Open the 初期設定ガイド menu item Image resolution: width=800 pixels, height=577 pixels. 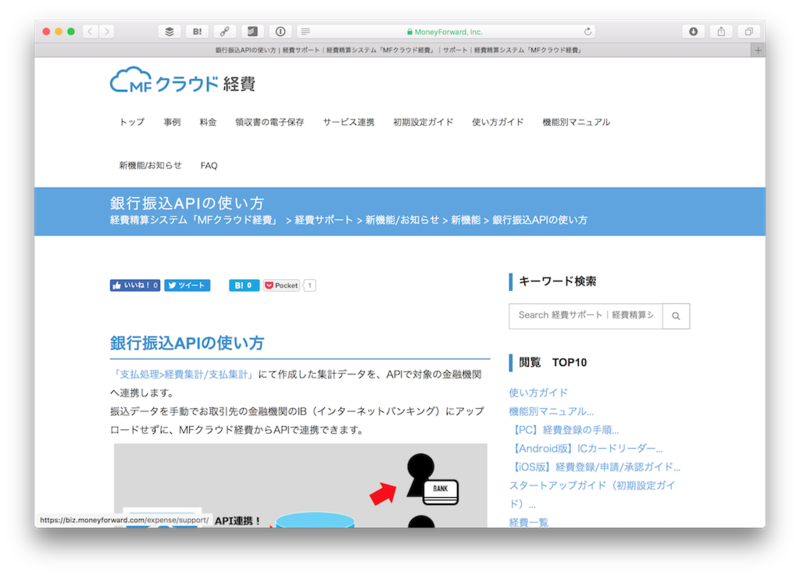pos(423,122)
